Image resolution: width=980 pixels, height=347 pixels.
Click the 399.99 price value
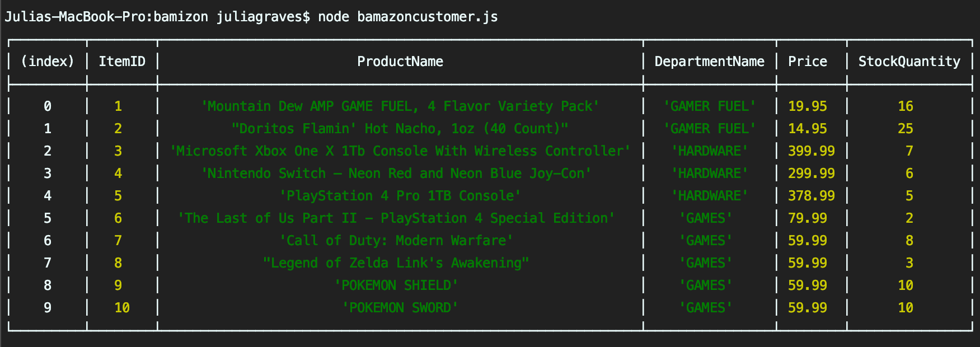pyautogui.click(x=811, y=151)
